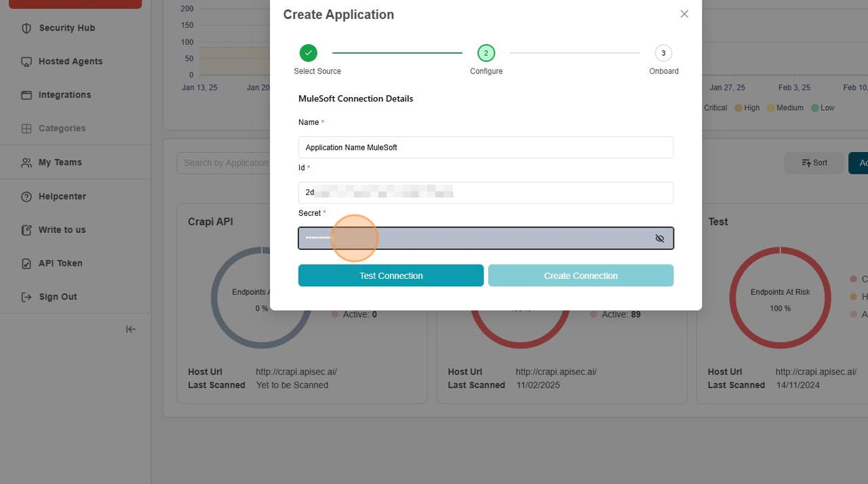
Task: Click the Integrations sidebar icon
Action: click(26, 95)
